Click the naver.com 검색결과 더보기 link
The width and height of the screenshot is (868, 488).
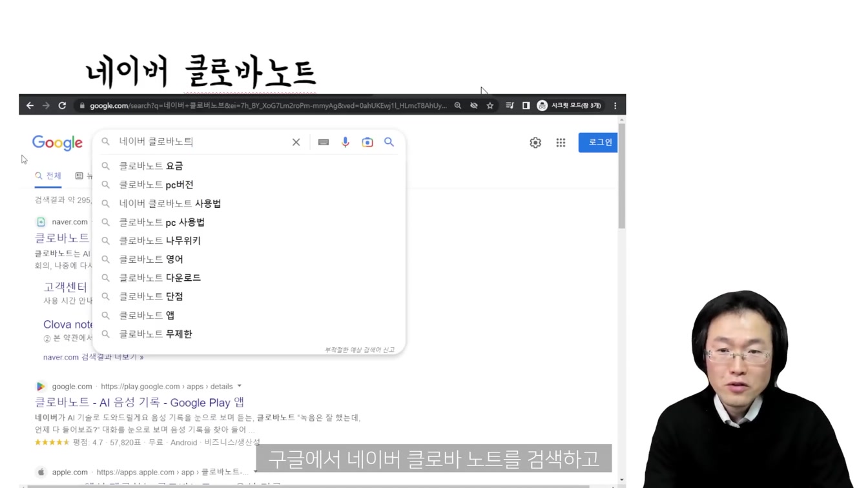(93, 357)
